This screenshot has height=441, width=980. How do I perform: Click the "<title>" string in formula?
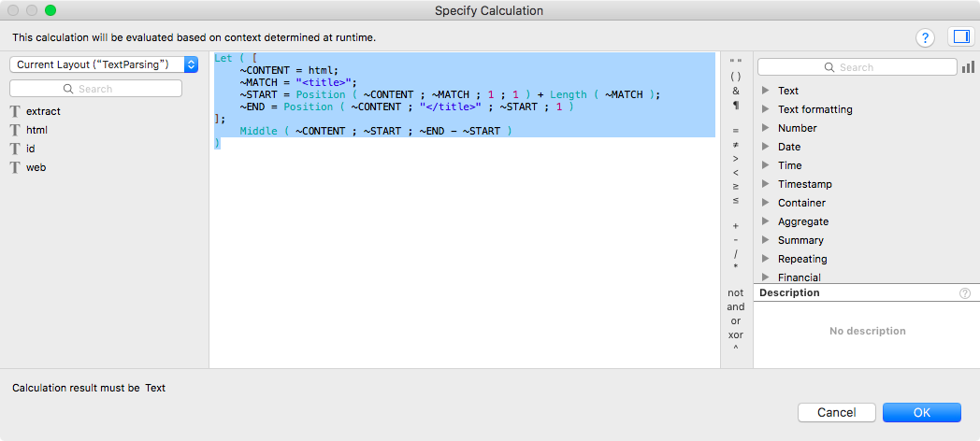pyautogui.click(x=324, y=82)
